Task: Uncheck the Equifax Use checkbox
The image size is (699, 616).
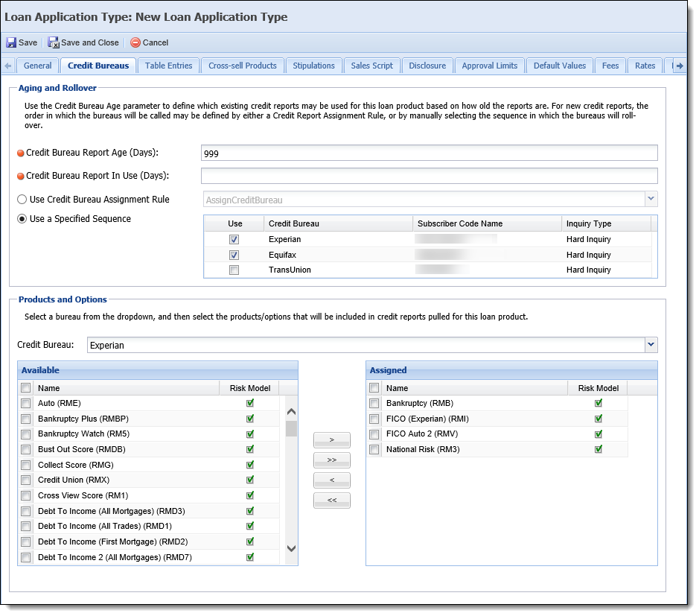Action: click(234, 255)
